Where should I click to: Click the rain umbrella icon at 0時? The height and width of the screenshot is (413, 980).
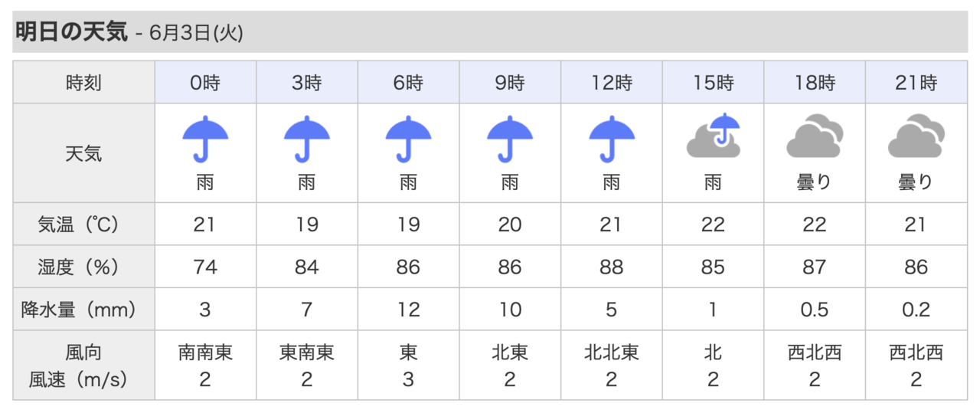pos(205,139)
